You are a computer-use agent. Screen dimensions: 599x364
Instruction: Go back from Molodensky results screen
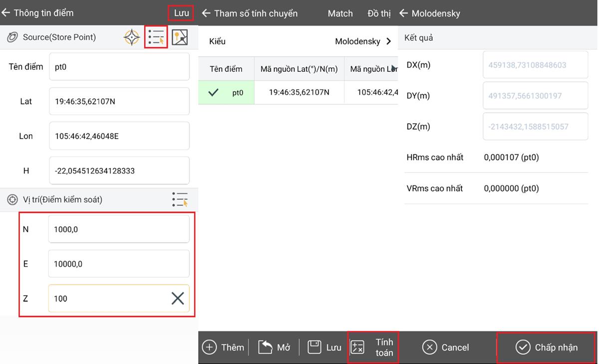[404, 13]
